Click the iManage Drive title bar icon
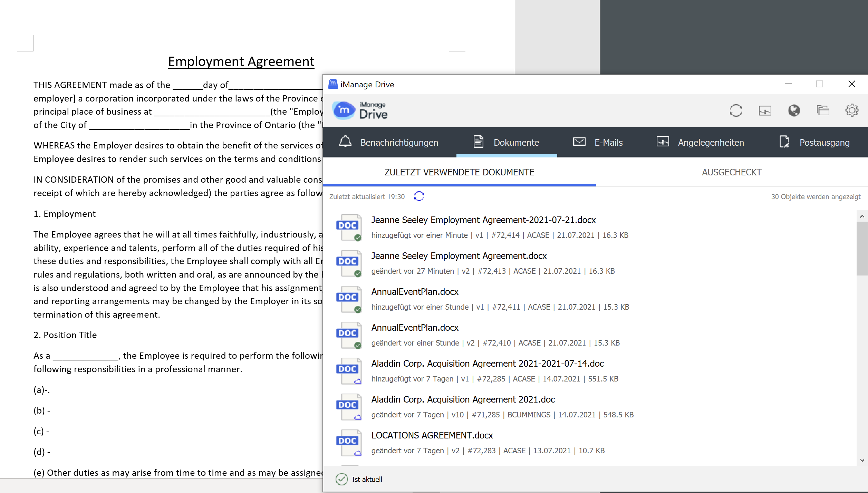 click(x=332, y=84)
